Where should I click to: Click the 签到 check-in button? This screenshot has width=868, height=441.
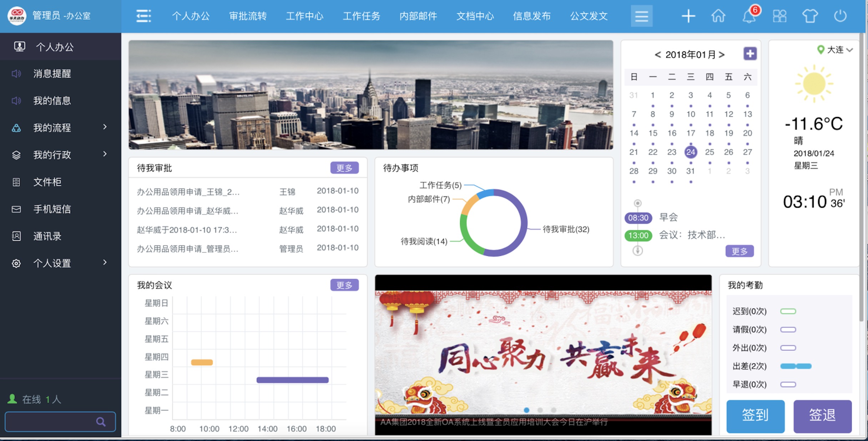pyautogui.click(x=755, y=416)
